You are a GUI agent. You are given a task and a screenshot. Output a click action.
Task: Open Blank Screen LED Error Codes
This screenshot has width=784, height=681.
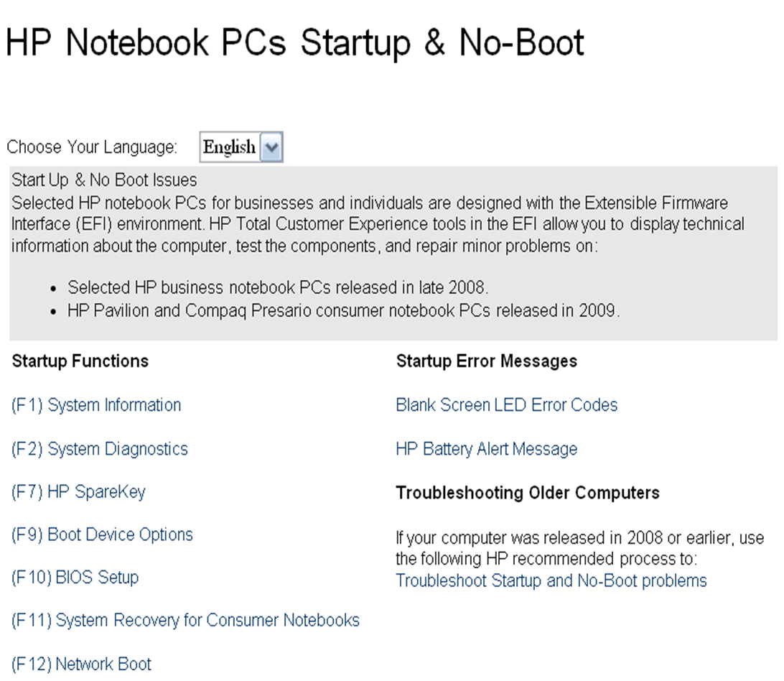coord(506,404)
